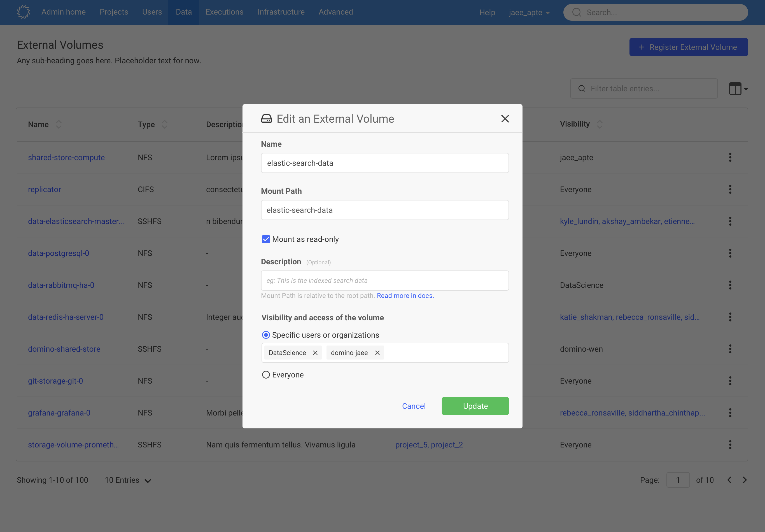The image size is (765, 532).
Task: Sort table by Type column
Action: coord(165,124)
